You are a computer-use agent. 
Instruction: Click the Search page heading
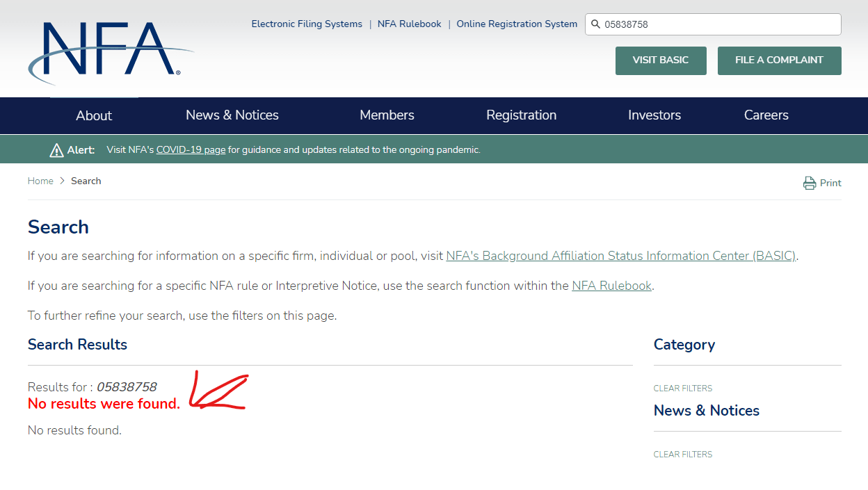pyautogui.click(x=58, y=227)
